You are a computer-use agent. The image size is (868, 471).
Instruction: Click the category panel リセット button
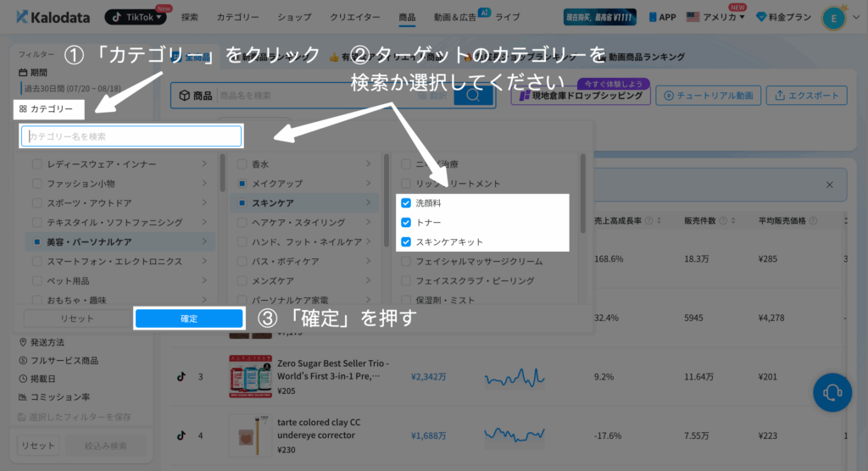coord(77,319)
